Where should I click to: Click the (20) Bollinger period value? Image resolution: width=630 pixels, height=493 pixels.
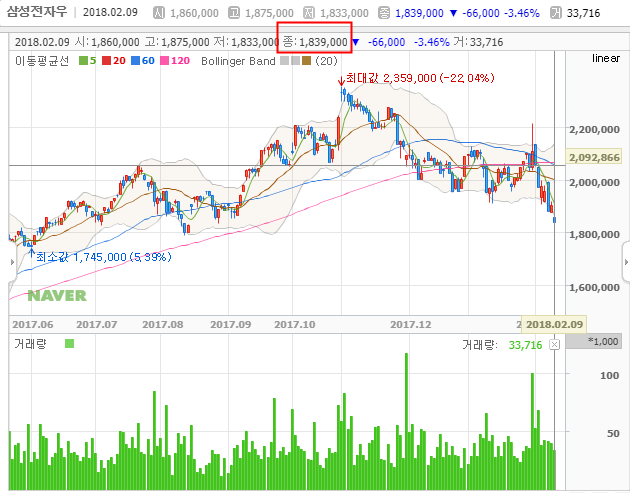tap(326, 61)
